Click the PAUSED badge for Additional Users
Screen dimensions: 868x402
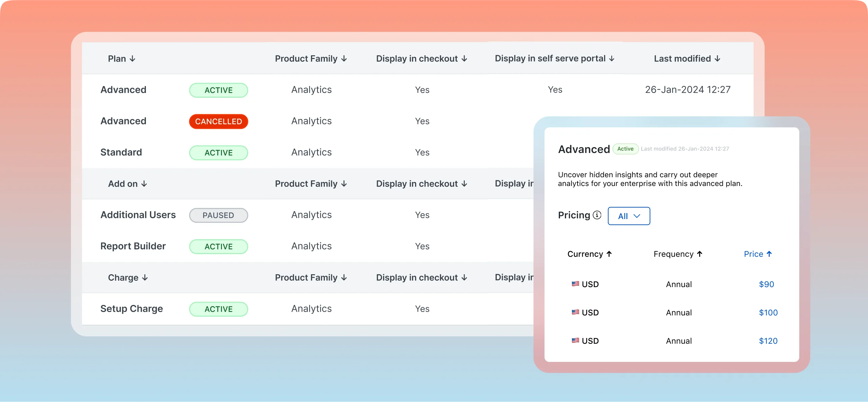(218, 215)
